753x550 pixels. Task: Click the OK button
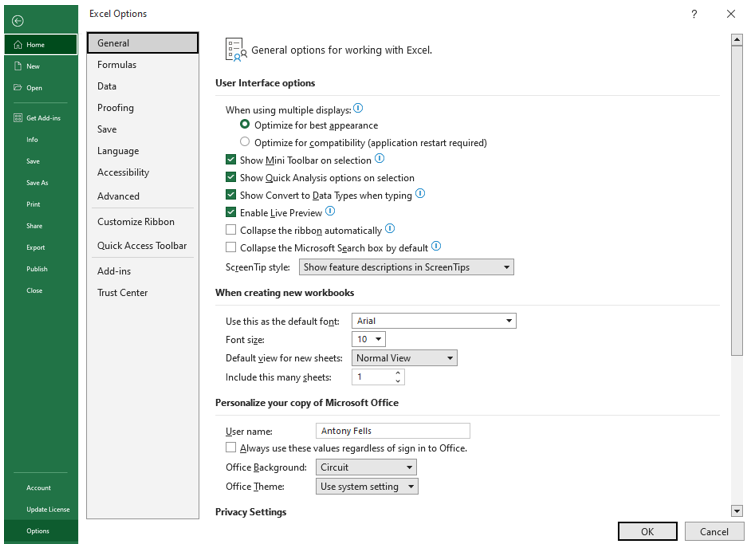click(647, 532)
